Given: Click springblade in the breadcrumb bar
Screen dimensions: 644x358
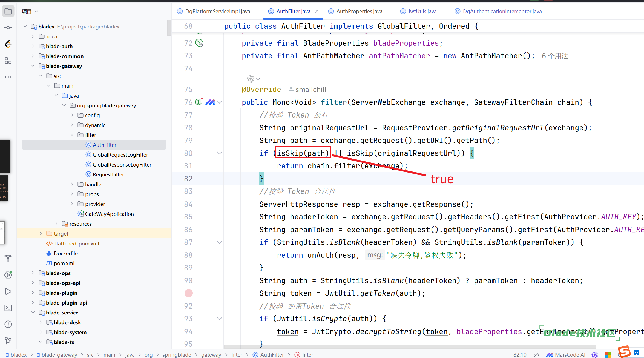Looking at the screenshot, I should 177,355.
